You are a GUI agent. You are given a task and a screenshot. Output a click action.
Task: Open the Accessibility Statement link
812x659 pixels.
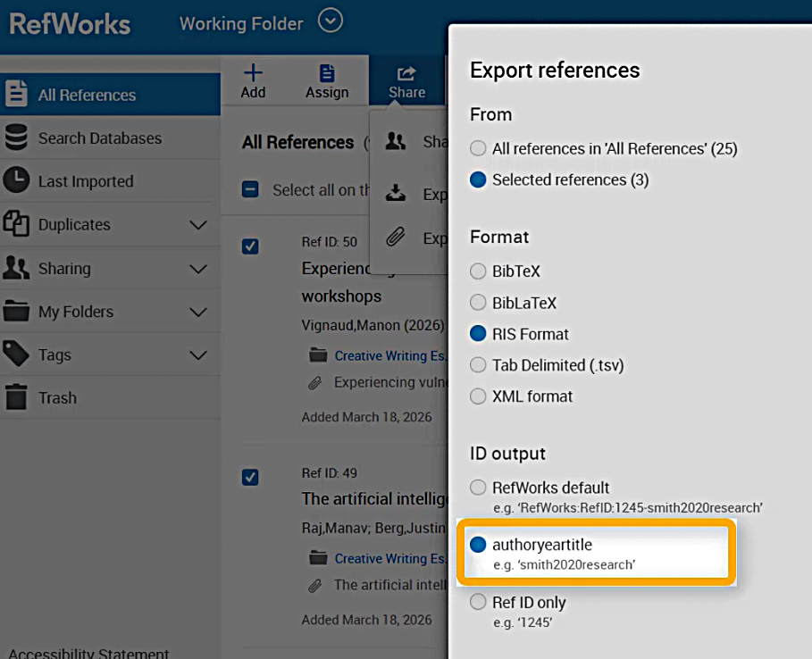(x=88, y=653)
